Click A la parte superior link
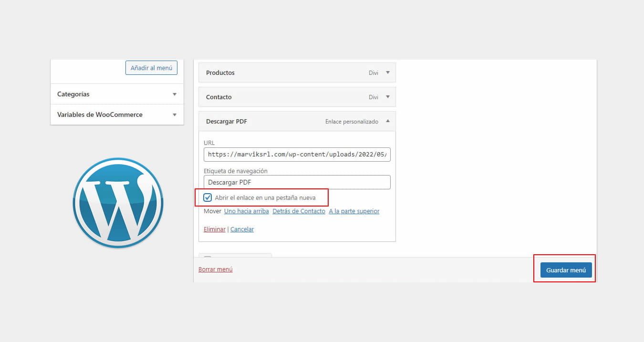The width and height of the screenshot is (644, 342). click(354, 211)
